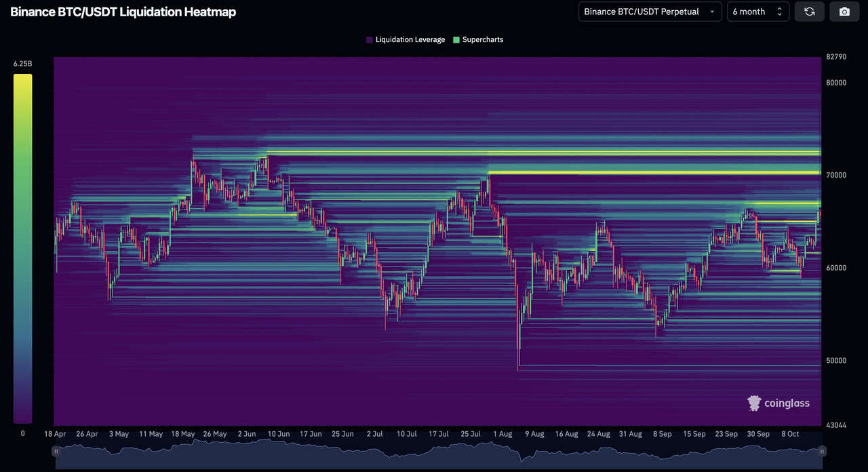This screenshot has width=868, height=472.
Task: Click the 17 Jun date axis label
Action: 311,434
